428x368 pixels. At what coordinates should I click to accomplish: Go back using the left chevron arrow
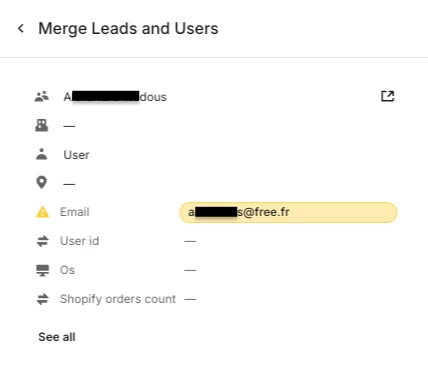click(x=21, y=28)
